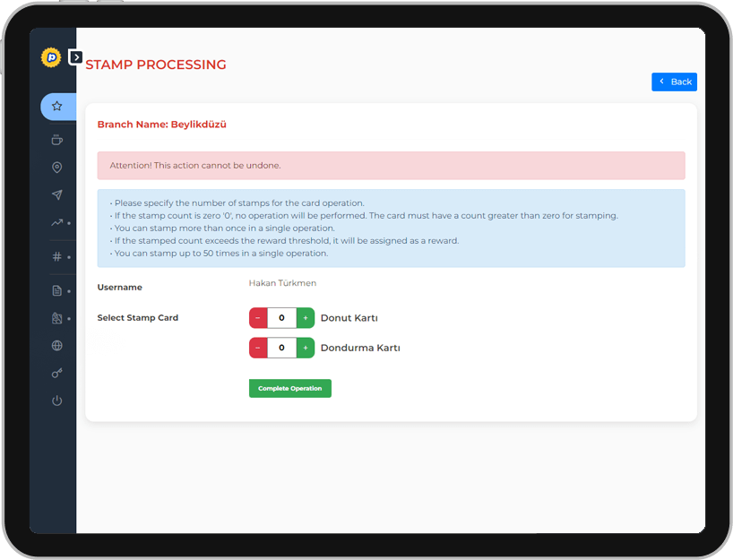Click the Donut Kartı quantity field
The width and height of the screenshot is (733, 560).
tap(281, 318)
